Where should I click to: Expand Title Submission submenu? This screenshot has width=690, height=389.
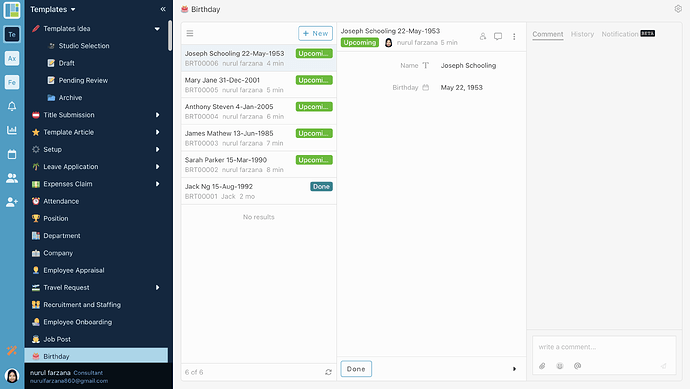[x=157, y=115]
